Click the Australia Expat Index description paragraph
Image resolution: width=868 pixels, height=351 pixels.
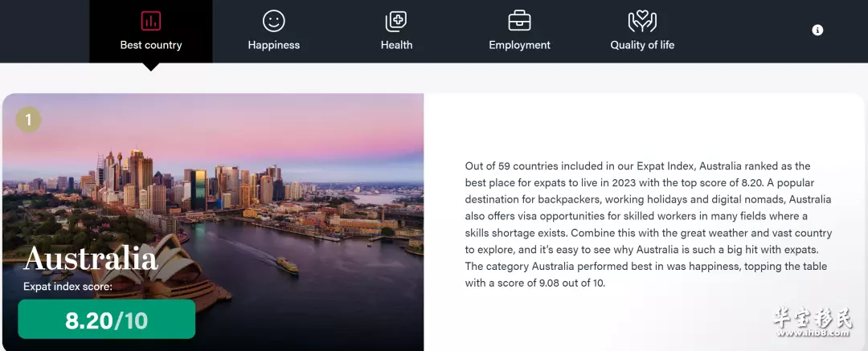(x=649, y=224)
